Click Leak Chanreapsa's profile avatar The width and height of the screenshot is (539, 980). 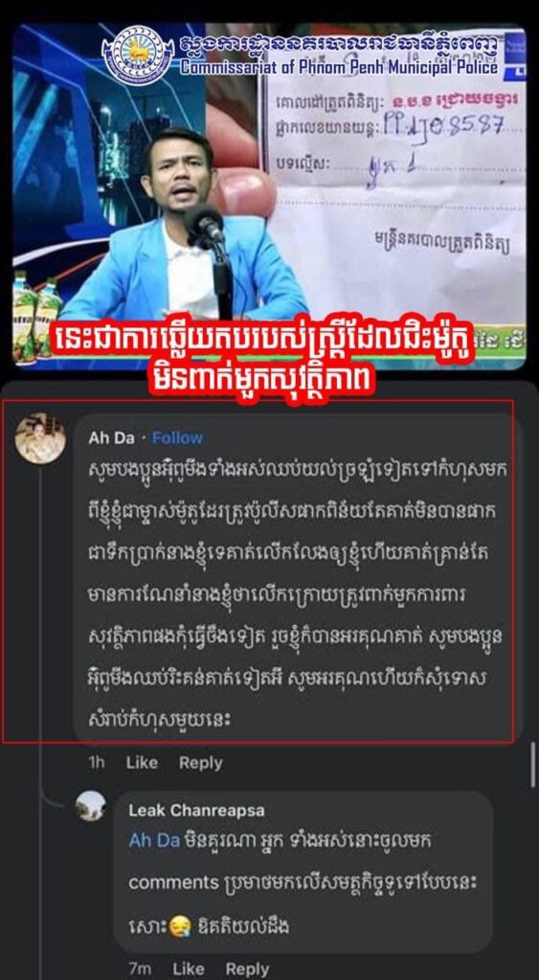(91, 806)
